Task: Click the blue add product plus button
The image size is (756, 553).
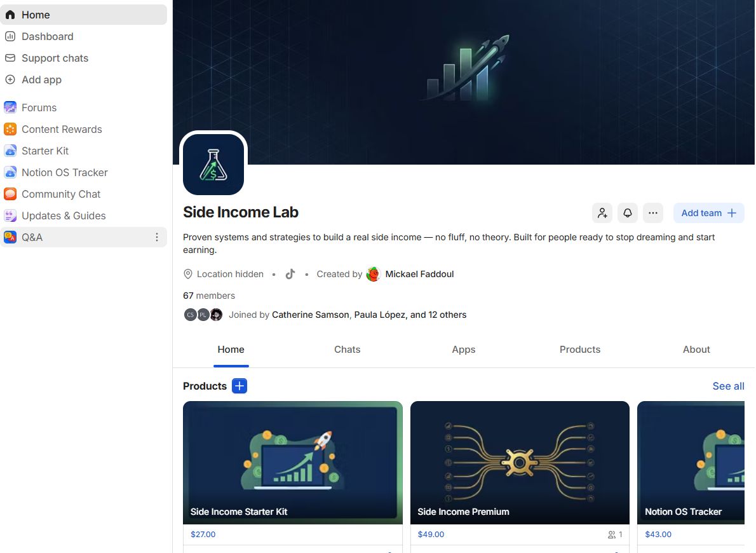Action: pyautogui.click(x=239, y=386)
